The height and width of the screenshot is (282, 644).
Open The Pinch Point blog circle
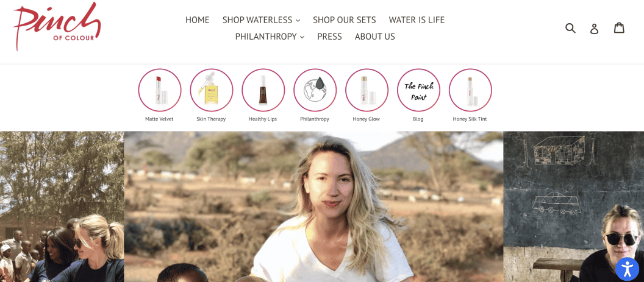(x=418, y=90)
